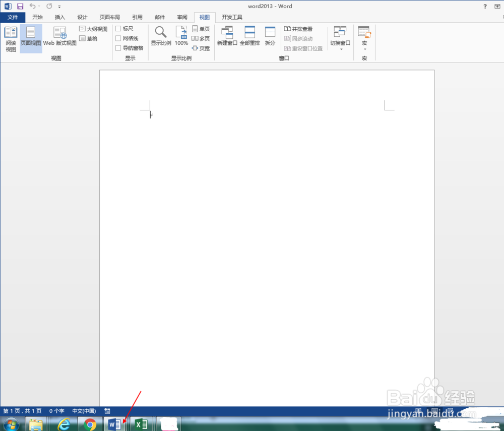Click 并排查看 view side by side
The width and height of the screenshot is (504, 431).
298,29
